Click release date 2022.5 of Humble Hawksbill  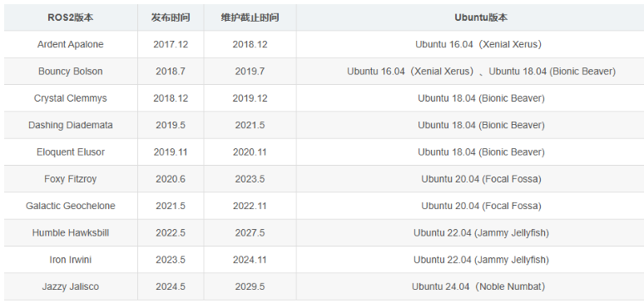[171, 233]
